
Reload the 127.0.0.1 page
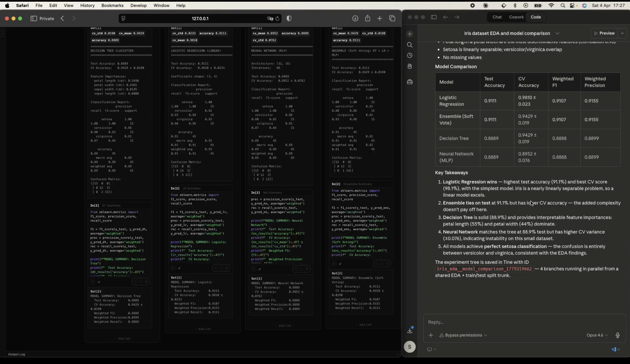pyautogui.click(x=277, y=19)
